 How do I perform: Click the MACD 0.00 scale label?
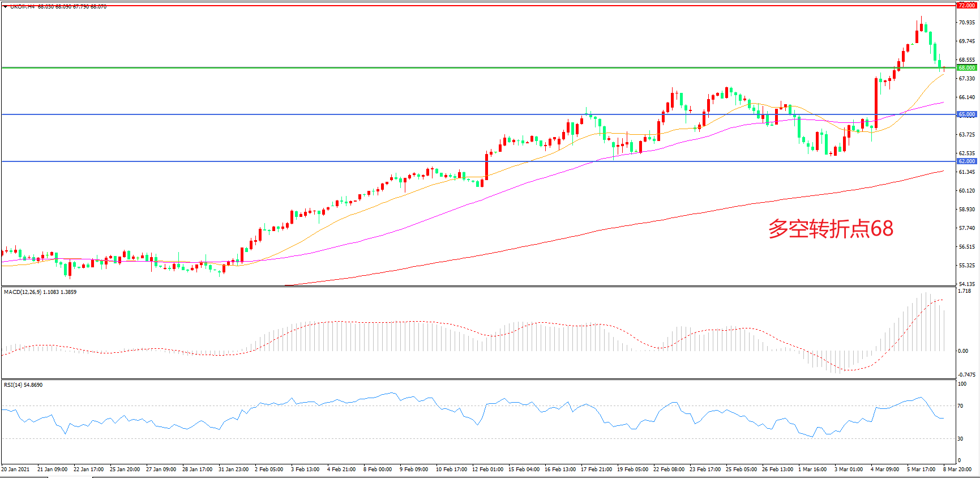962,351
